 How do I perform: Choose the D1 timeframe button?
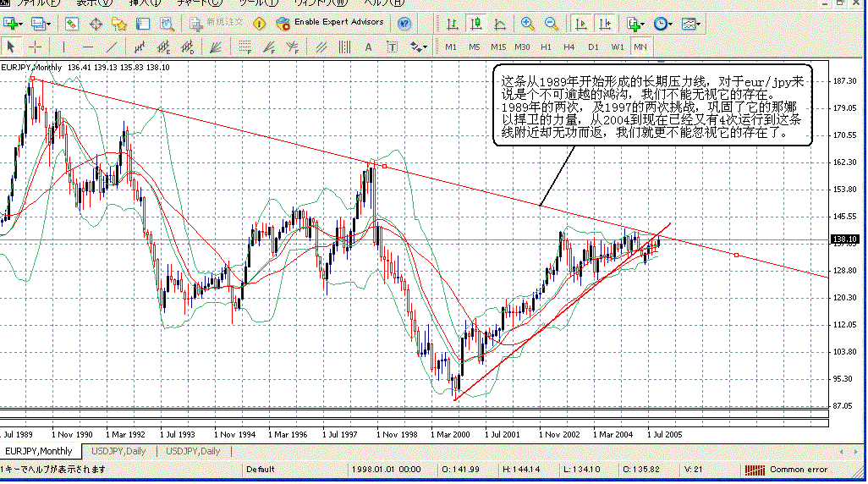click(593, 46)
